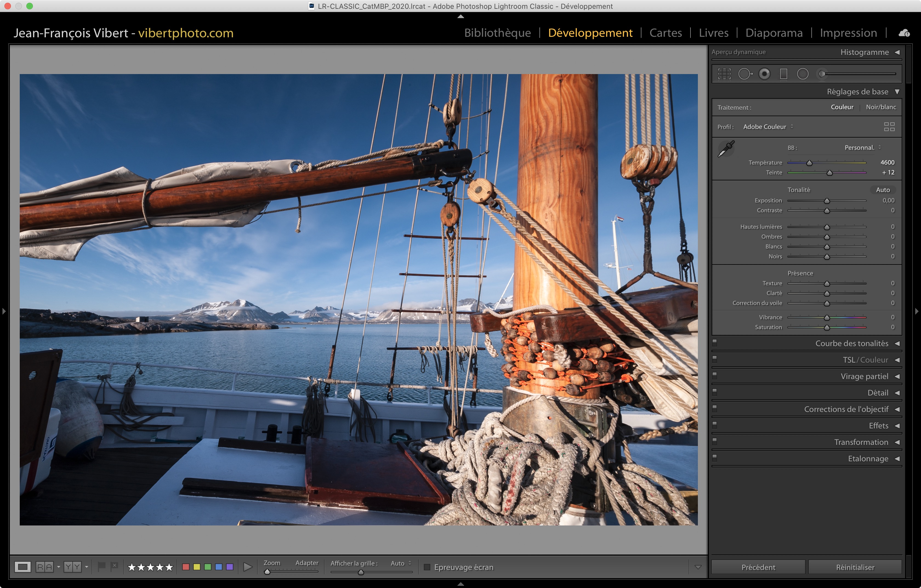Open the profile browser grid icon

point(889,127)
